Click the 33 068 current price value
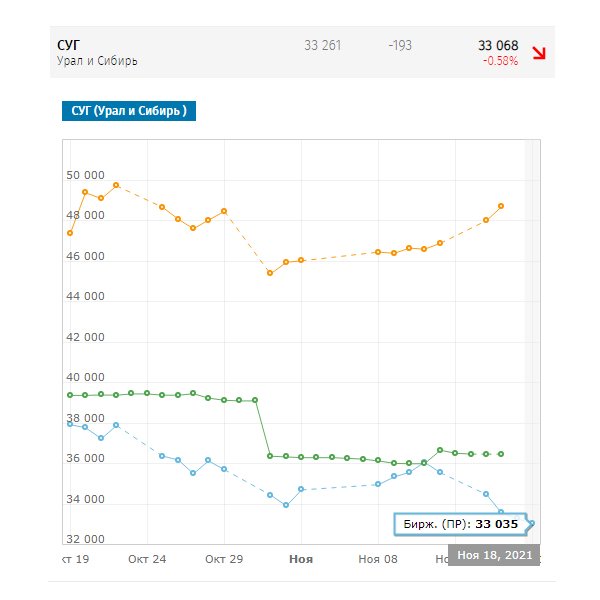This screenshot has height=600, width=600. point(498,46)
